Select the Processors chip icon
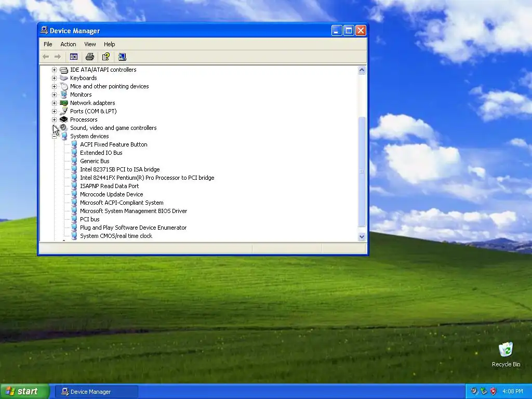The width and height of the screenshot is (532, 399). coord(64,119)
